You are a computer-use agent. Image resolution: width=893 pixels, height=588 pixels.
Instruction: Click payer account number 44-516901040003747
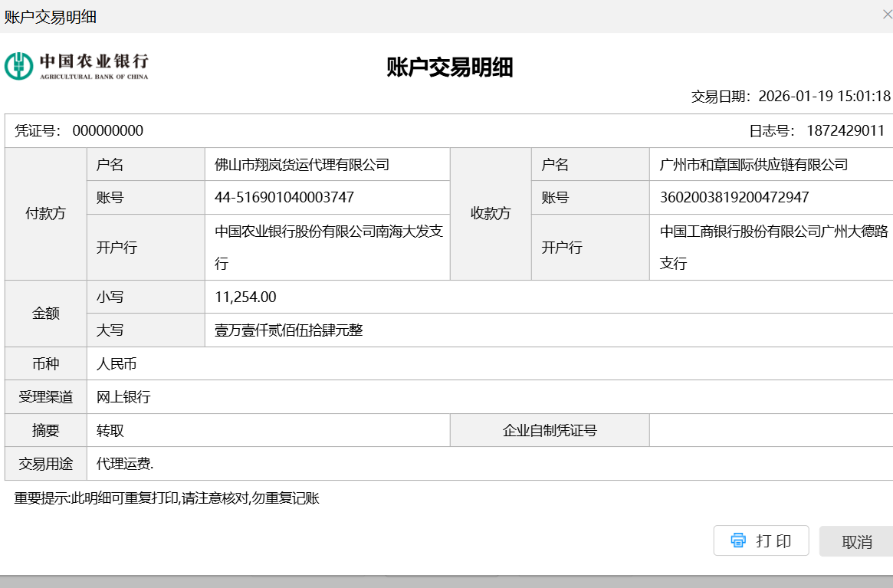284,197
